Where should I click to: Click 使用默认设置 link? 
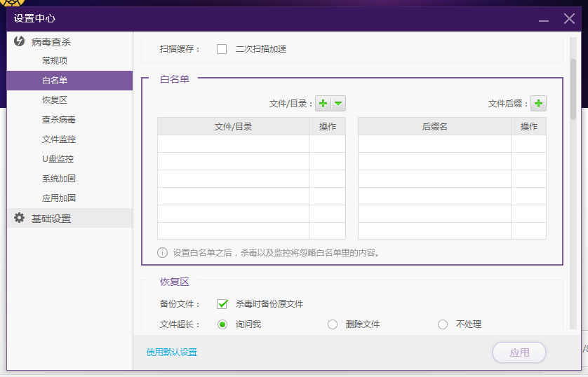[172, 352]
